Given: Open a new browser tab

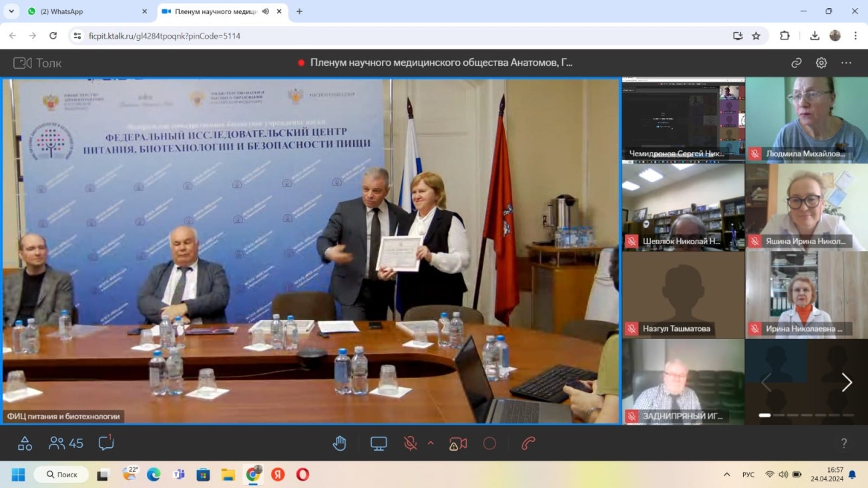Looking at the screenshot, I should (299, 11).
